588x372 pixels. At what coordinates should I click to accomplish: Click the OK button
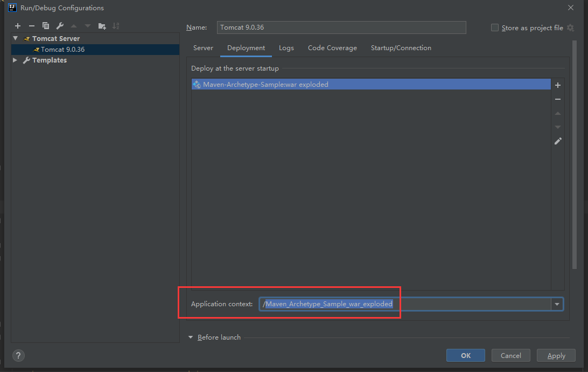point(465,355)
